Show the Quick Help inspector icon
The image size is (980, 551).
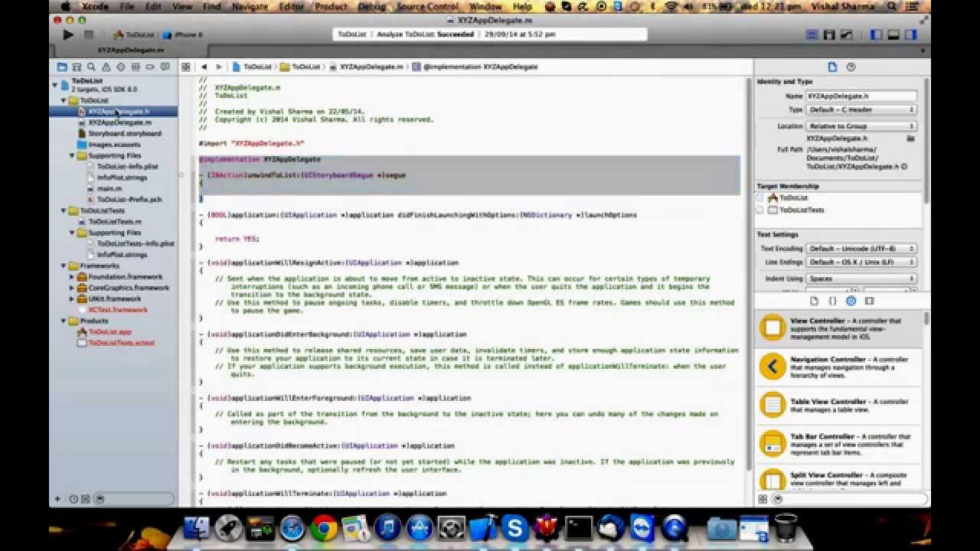point(851,67)
